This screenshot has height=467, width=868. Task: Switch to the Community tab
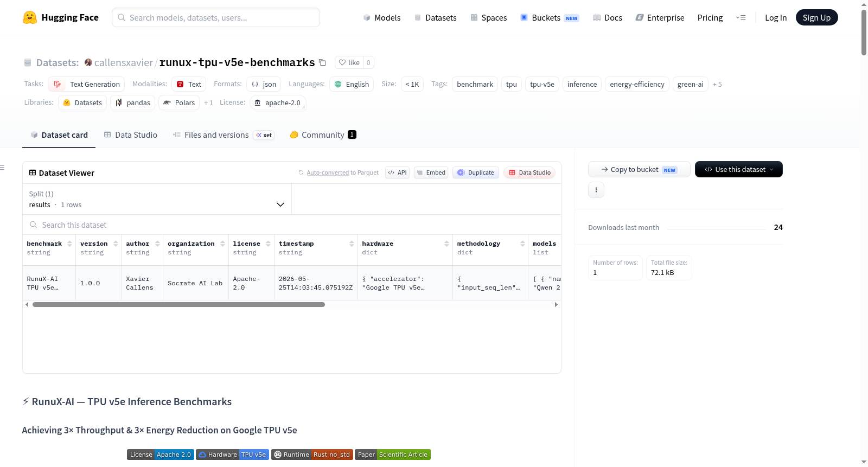click(323, 135)
